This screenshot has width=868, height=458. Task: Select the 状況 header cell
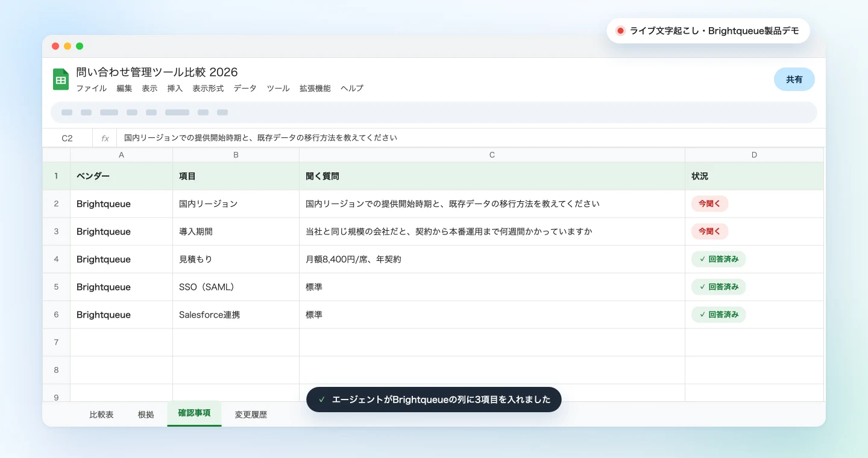click(x=754, y=177)
